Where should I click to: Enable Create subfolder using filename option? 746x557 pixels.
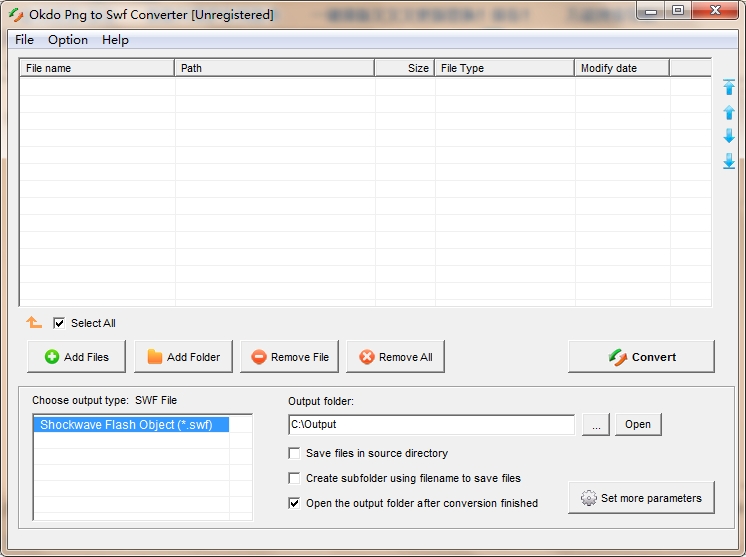coord(294,478)
